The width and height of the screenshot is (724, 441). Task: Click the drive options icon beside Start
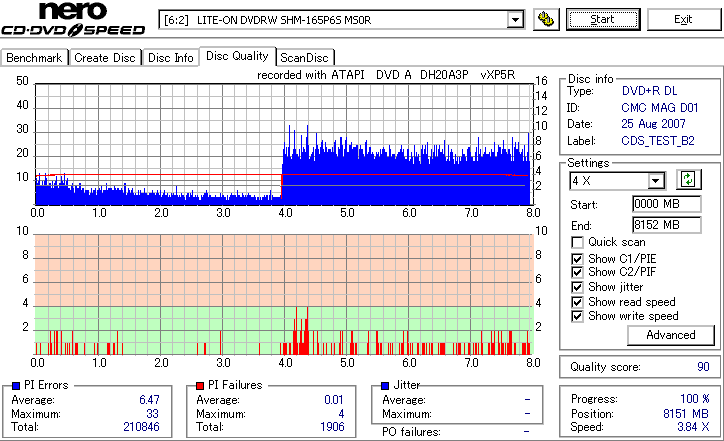546,19
